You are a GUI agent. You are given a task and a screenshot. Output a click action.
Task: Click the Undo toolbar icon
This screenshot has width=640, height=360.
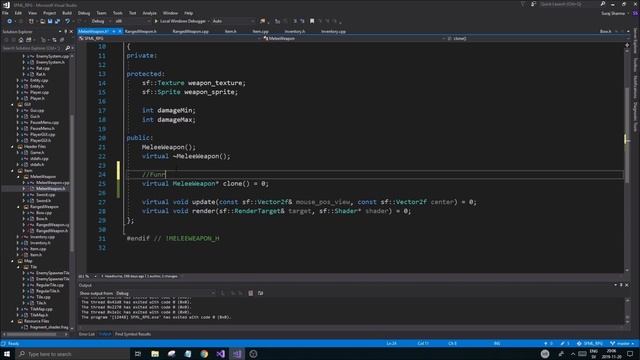[67, 21]
